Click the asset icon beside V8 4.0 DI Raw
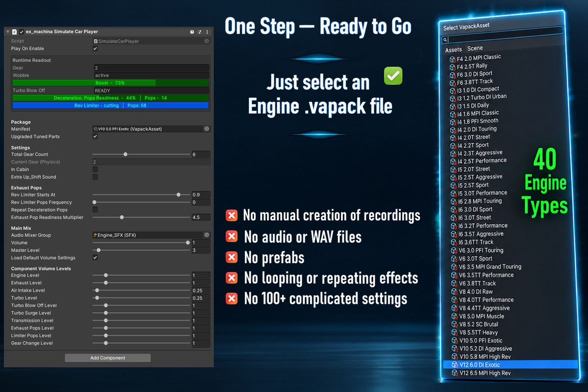The width and height of the screenshot is (588, 392). click(454, 292)
